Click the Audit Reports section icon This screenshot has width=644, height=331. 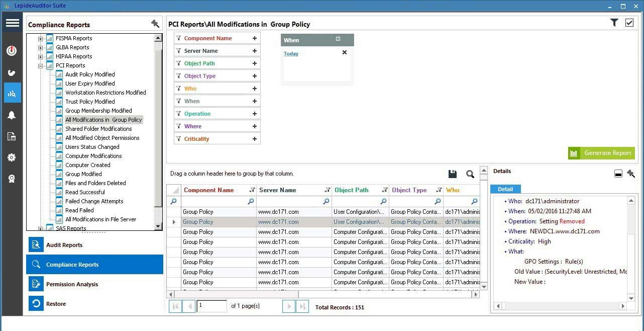(36, 245)
